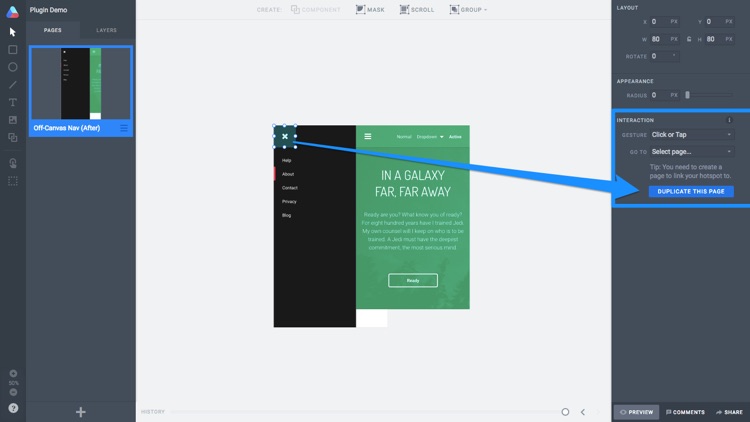Open the Go To Select page dropdown
The height and width of the screenshot is (422, 750).
coord(692,152)
